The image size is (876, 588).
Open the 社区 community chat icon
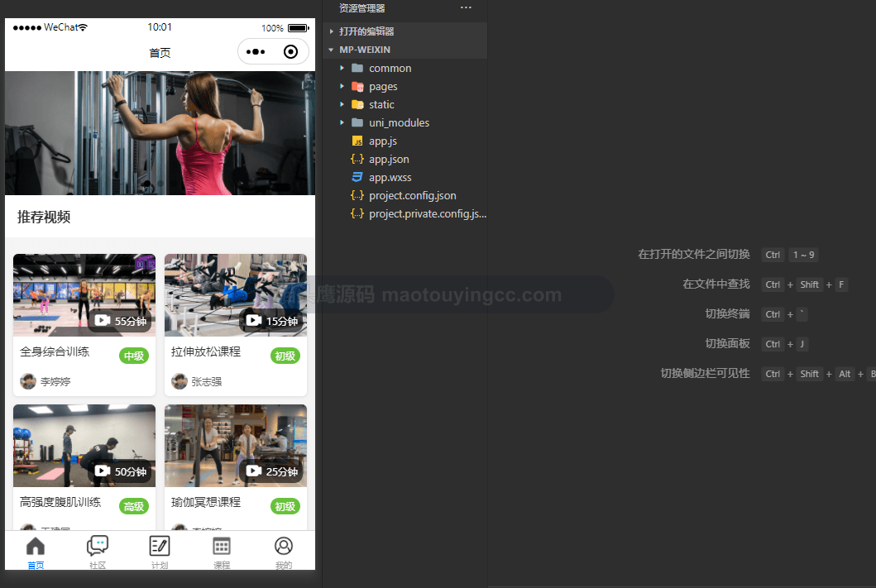point(98,546)
